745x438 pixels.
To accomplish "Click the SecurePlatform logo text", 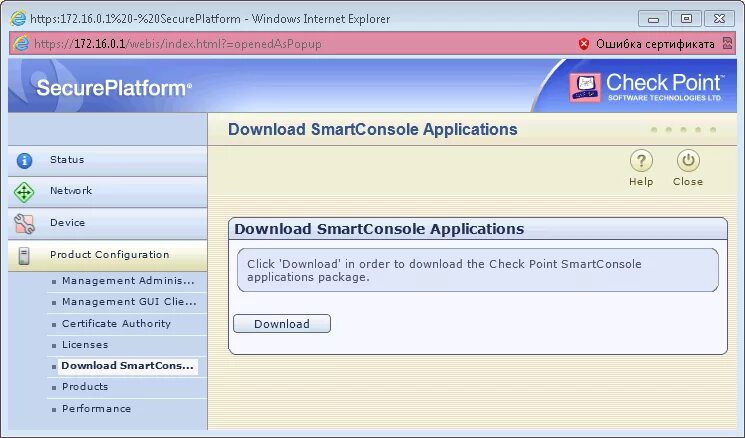I will (x=114, y=88).
